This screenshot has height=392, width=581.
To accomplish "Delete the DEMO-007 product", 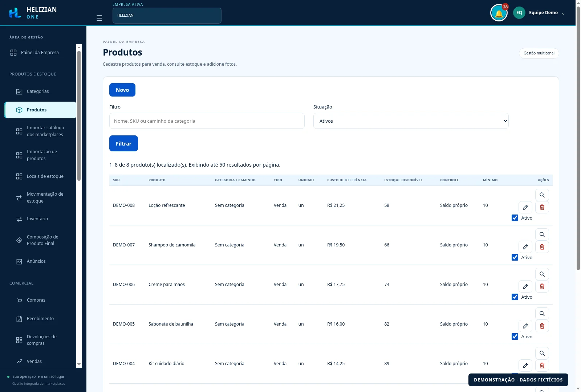I will coord(542,247).
